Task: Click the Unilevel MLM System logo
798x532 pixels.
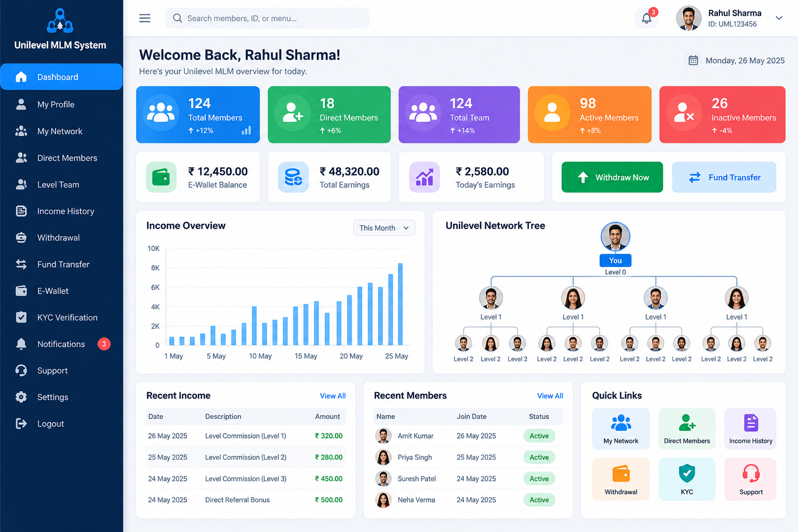Action: 60,21
